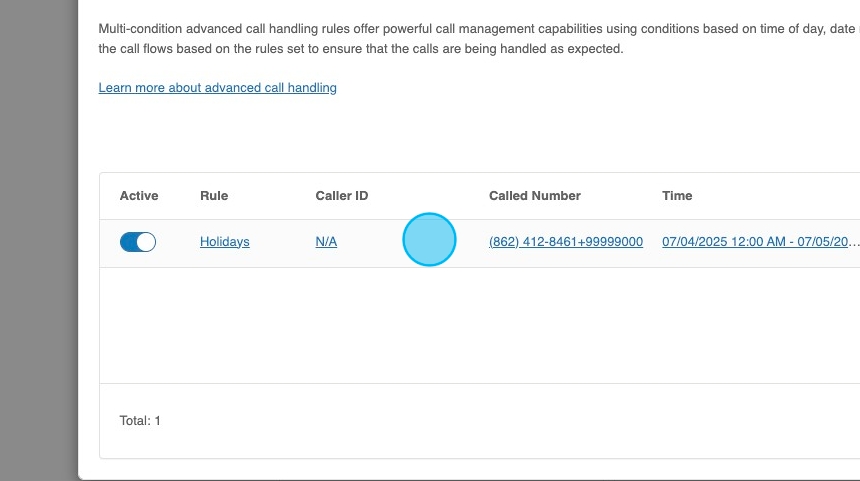Sort by the Rule column header
This screenshot has height=481, width=860.
coord(214,196)
